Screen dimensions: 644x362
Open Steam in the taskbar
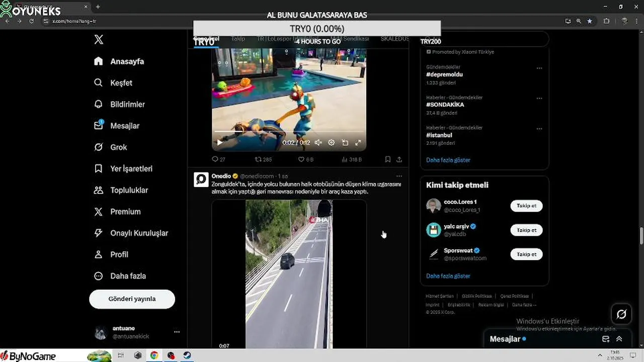[x=187, y=355]
